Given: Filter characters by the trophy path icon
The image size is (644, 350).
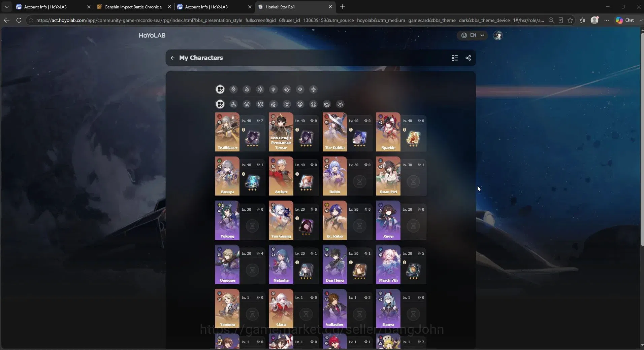Looking at the screenshot, I should click(340, 104).
